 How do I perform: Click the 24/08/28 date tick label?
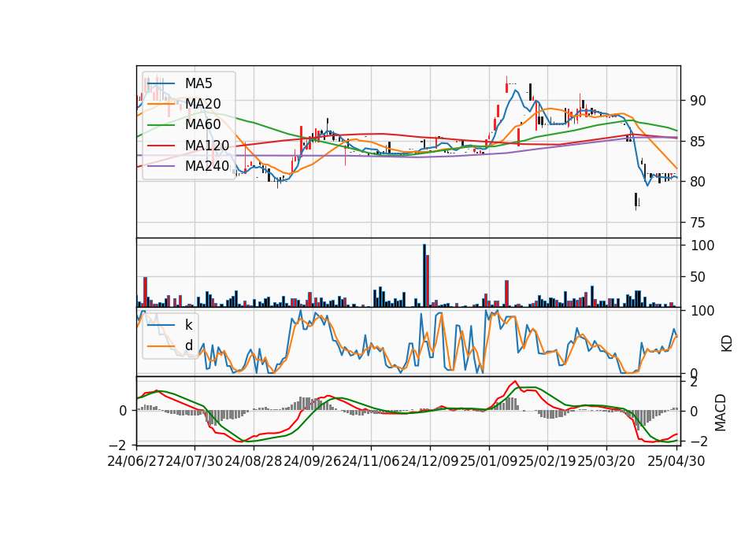coord(253,461)
